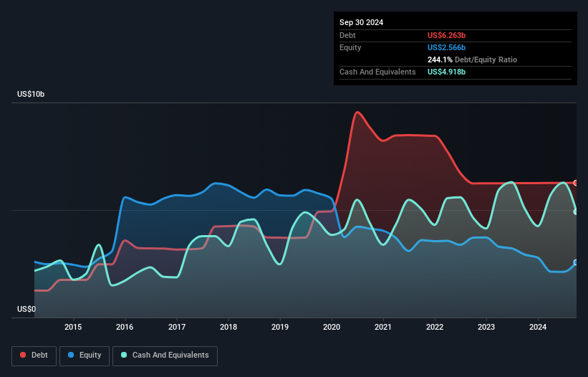Select the 2022 axis label

(435, 327)
